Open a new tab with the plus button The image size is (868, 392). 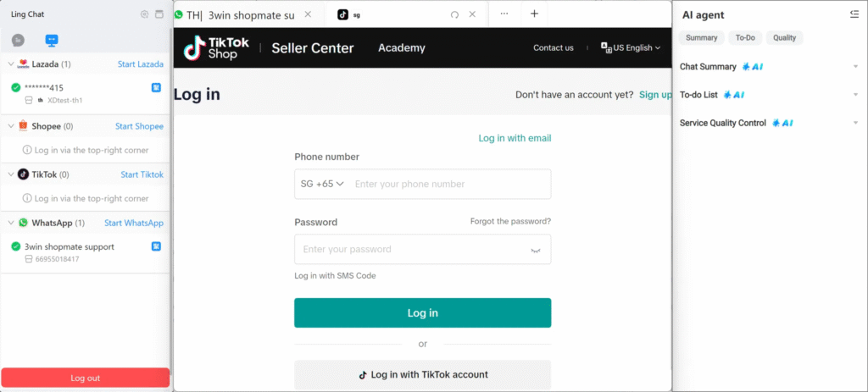(x=534, y=14)
